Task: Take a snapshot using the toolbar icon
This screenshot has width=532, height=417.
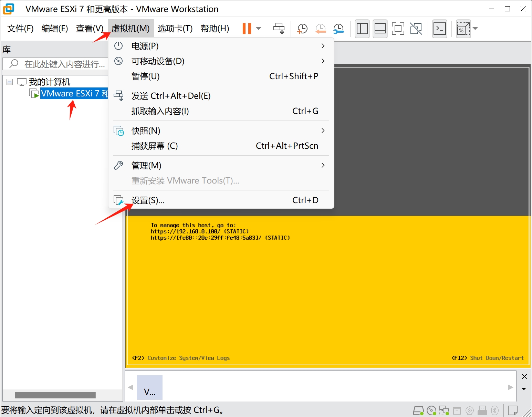Action: (x=302, y=29)
